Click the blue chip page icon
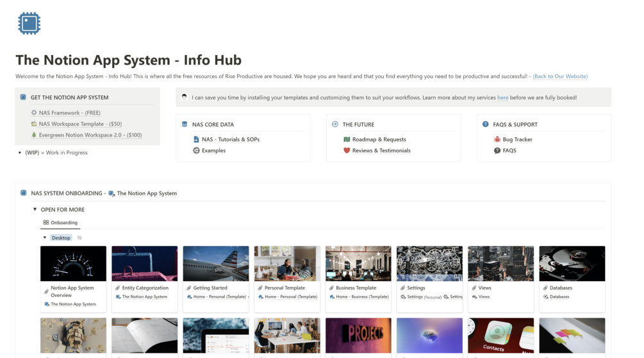This screenshot has height=358, width=644. click(x=29, y=23)
